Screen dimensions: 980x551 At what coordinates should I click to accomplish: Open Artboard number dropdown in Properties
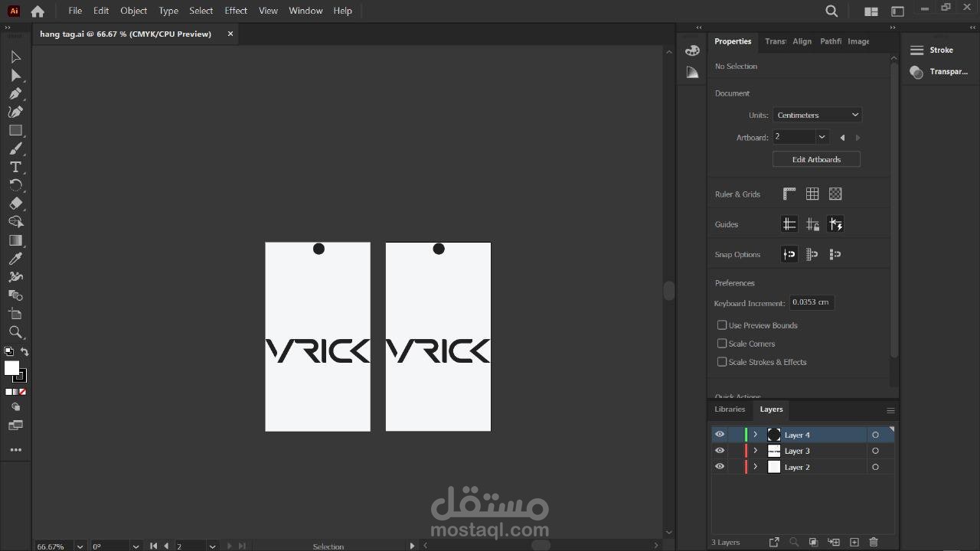point(822,137)
